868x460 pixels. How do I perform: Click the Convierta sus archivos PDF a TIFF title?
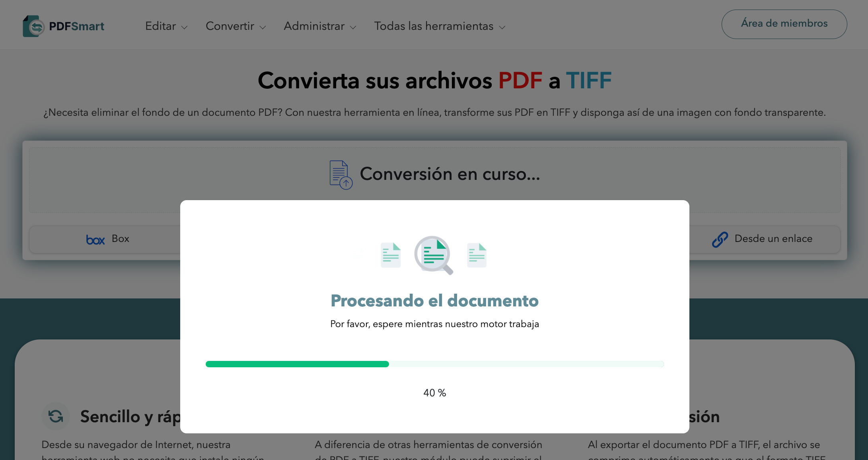click(434, 80)
